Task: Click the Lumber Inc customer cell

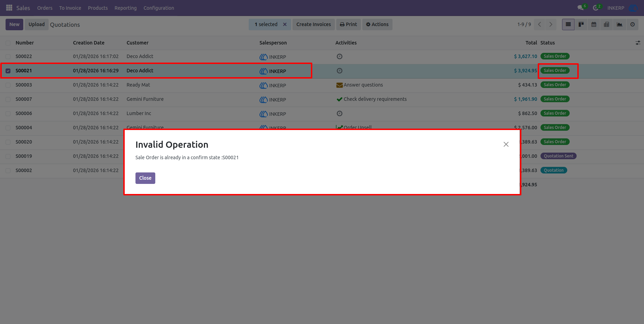Action: coord(139,113)
